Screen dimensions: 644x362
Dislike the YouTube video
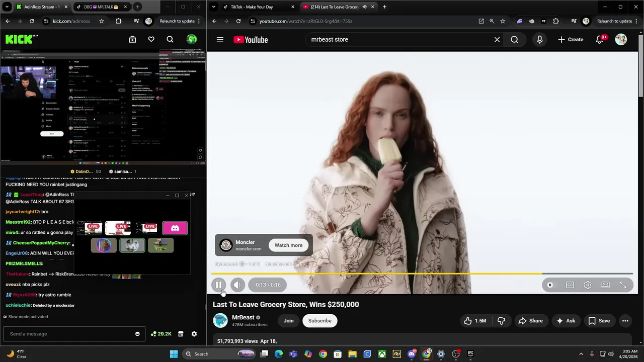tap(501, 321)
